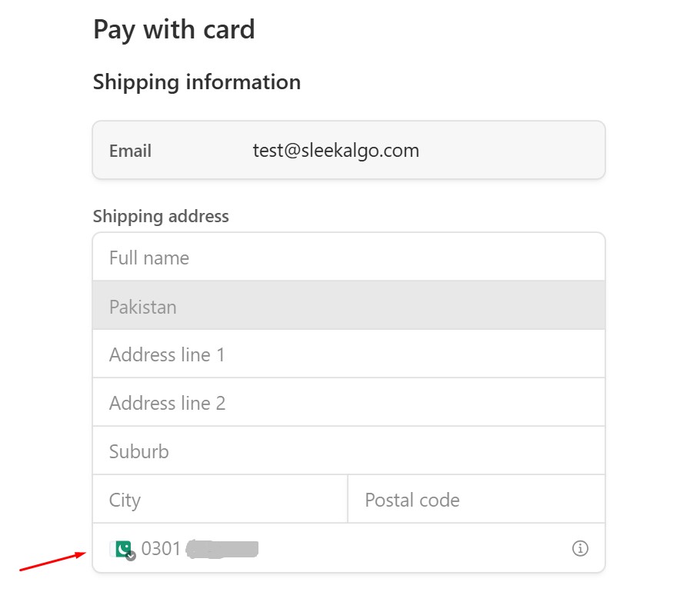Click the blurred part of the phone number
Image resolution: width=700 pixels, height=592 pixels.
[223, 548]
